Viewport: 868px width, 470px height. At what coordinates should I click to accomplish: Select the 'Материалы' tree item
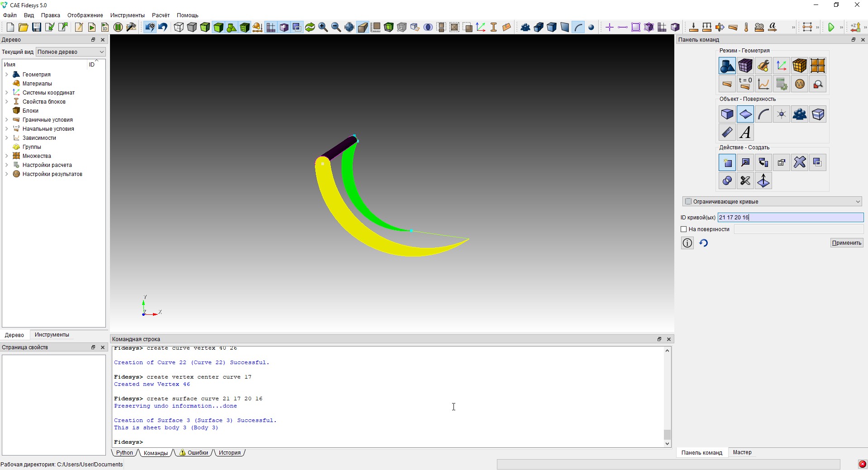click(37, 83)
